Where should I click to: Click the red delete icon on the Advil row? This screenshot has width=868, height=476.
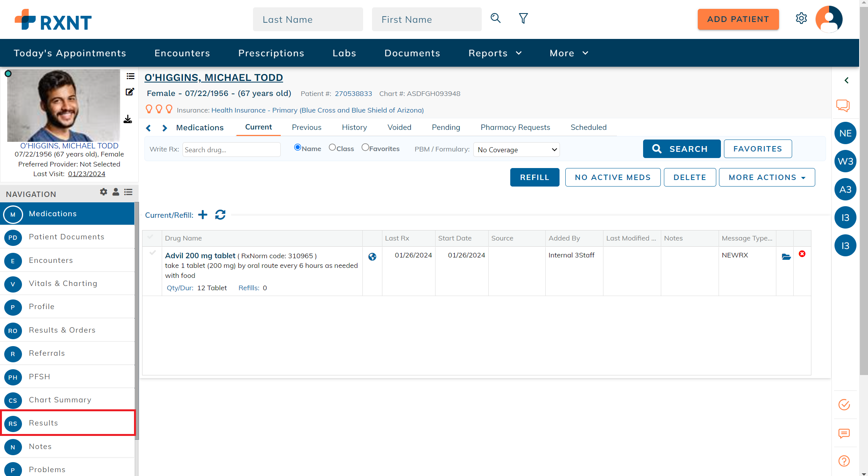[802, 254]
